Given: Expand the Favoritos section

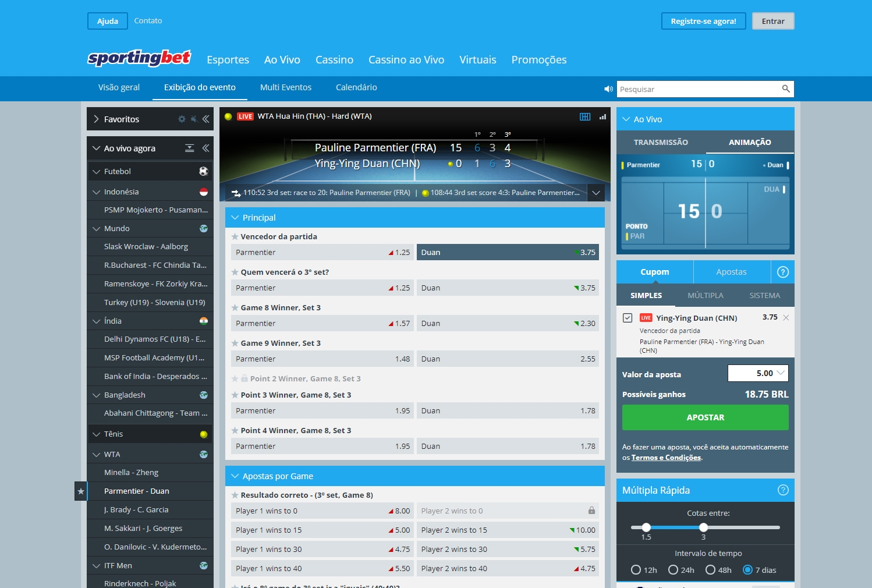Looking at the screenshot, I should (96, 119).
